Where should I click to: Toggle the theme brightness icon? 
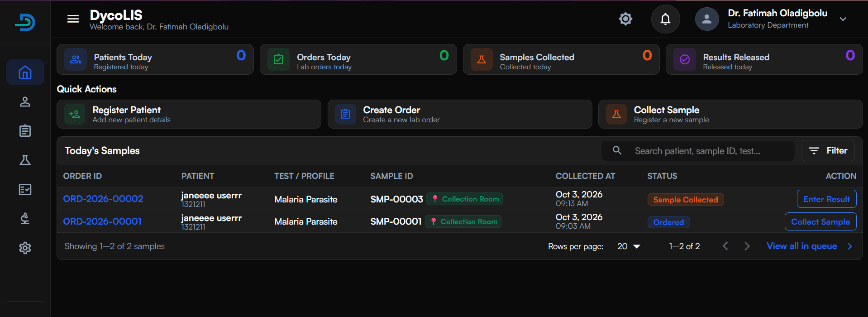click(625, 19)
